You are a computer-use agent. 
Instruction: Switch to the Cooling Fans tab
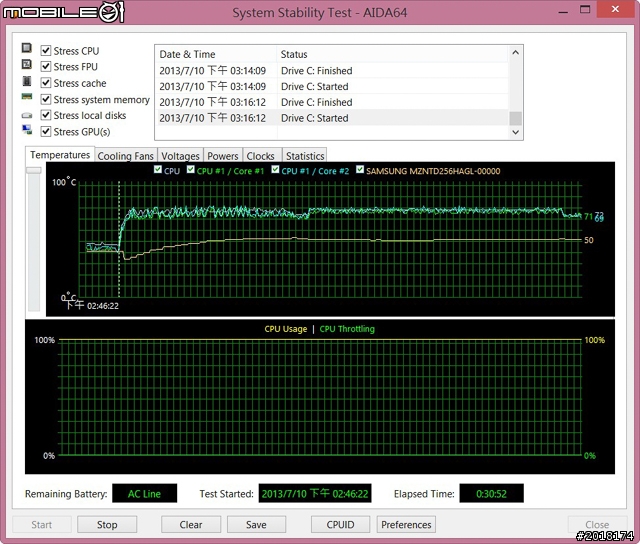pos(126,156)
